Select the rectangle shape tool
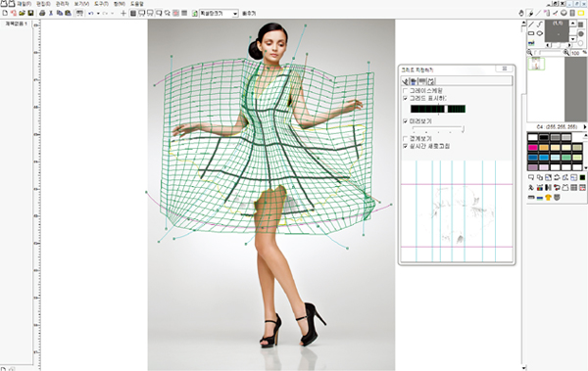588x371 pixels. click(531, 33)
